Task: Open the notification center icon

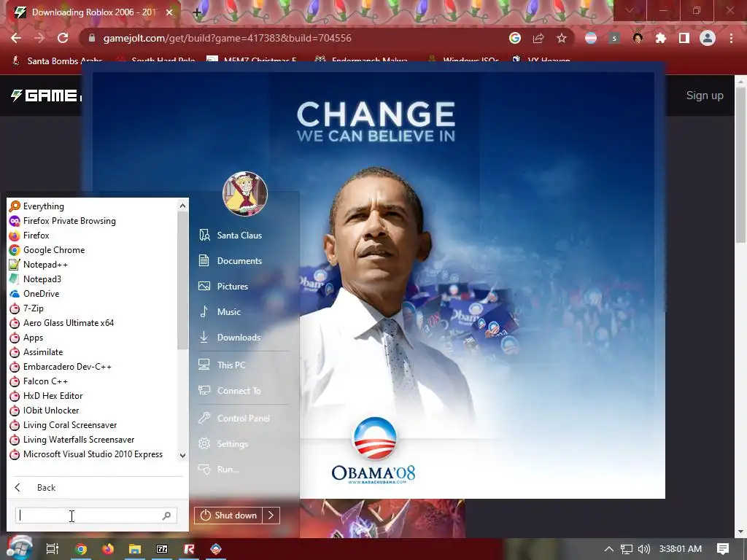Action: coord(723,549)
